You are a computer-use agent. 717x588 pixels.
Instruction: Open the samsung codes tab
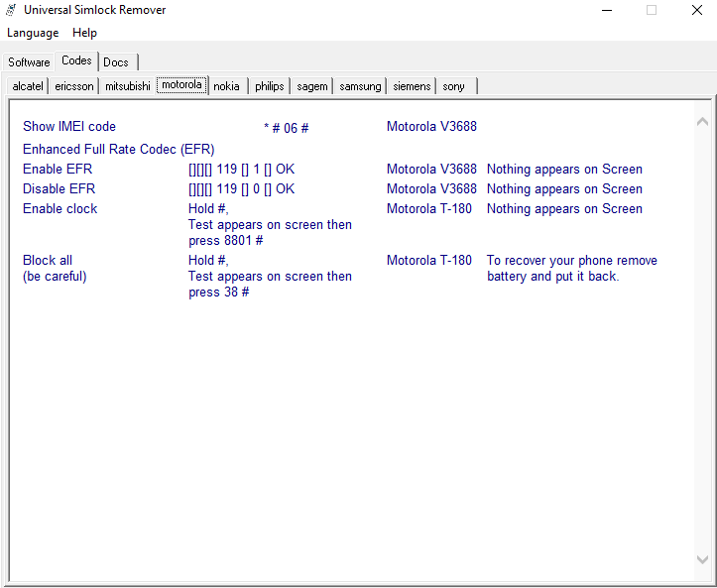click(x=360, y=86)
